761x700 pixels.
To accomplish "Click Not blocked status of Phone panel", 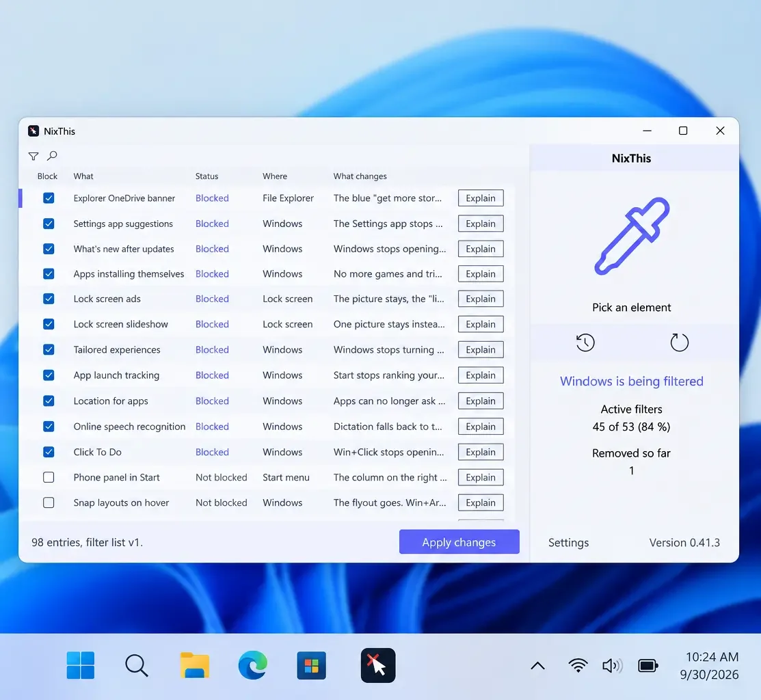I will click(x=222, y=477).
